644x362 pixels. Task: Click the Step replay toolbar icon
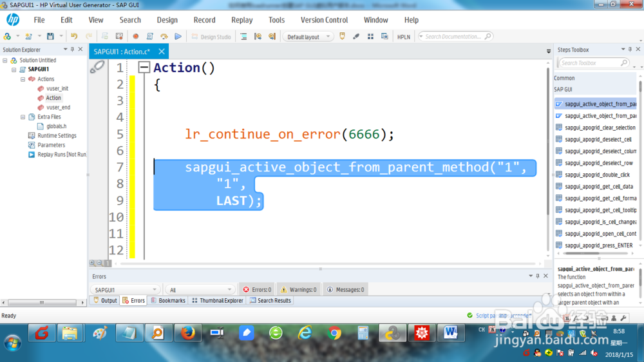tap(164, 37)
